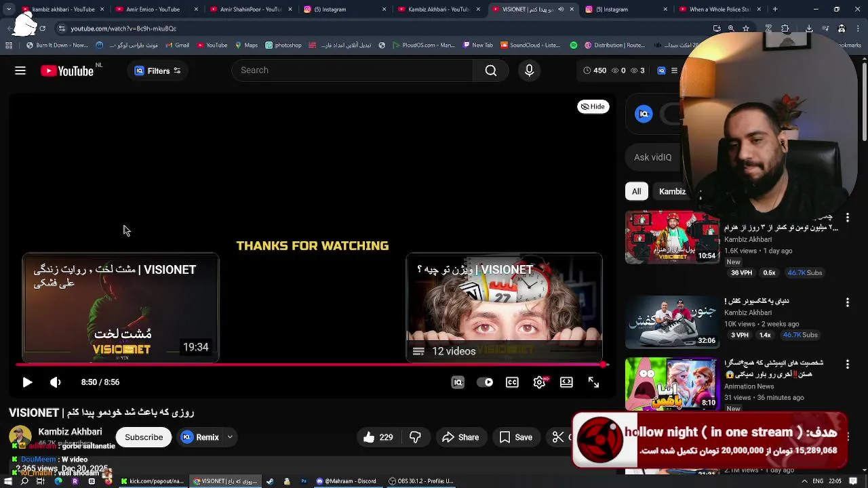Open Maps bookmark
Image resolution: width=868 pixels, height=488 pixels.
click(247, 45)
